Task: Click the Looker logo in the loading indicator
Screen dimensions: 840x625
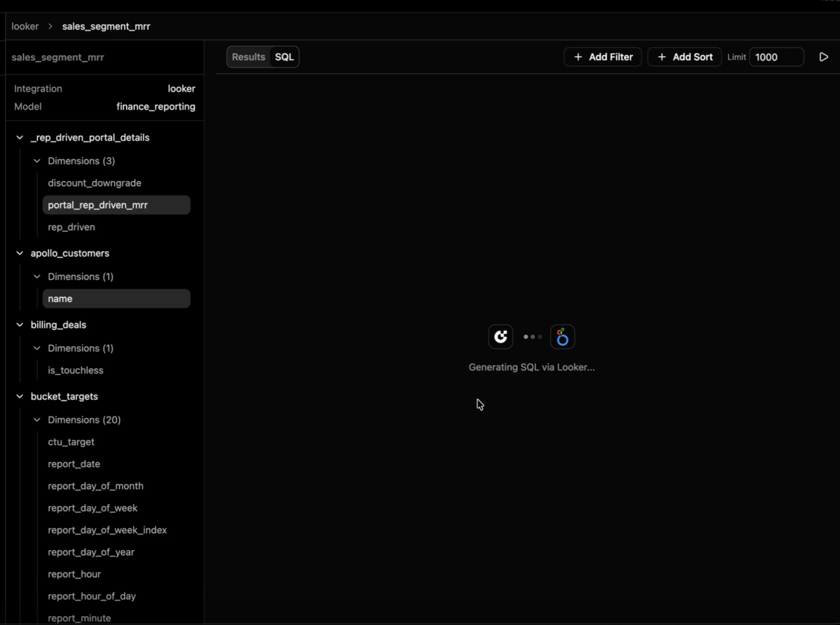Action: point(500,336)
